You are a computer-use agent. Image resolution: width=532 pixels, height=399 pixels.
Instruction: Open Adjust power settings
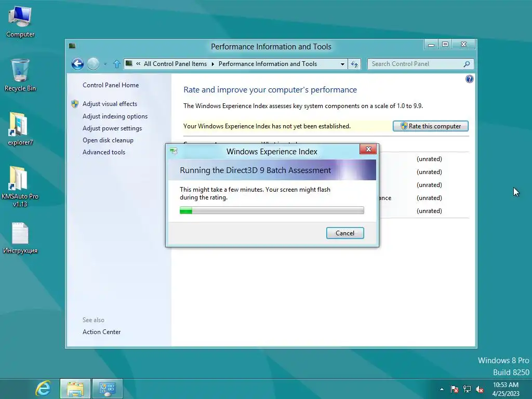coord(112,128)
